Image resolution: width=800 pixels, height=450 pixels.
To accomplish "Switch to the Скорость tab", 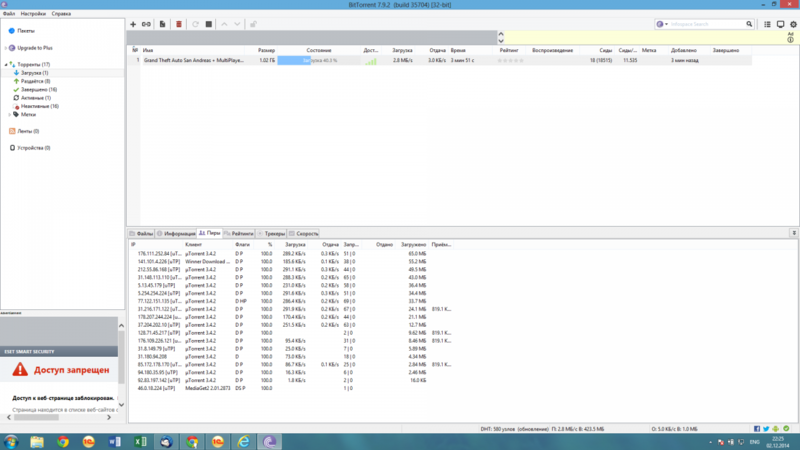I will (306, 232).
